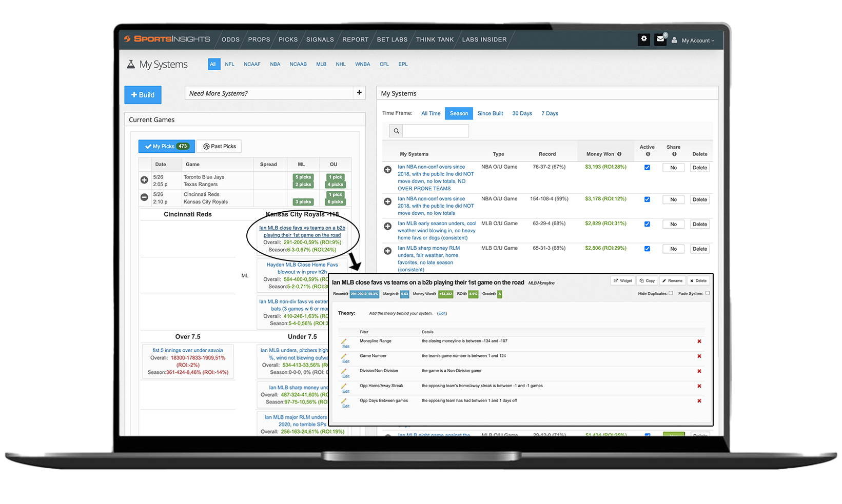
Task: Filter systems by the WNBA tab
Action: [x=362, y=64]
